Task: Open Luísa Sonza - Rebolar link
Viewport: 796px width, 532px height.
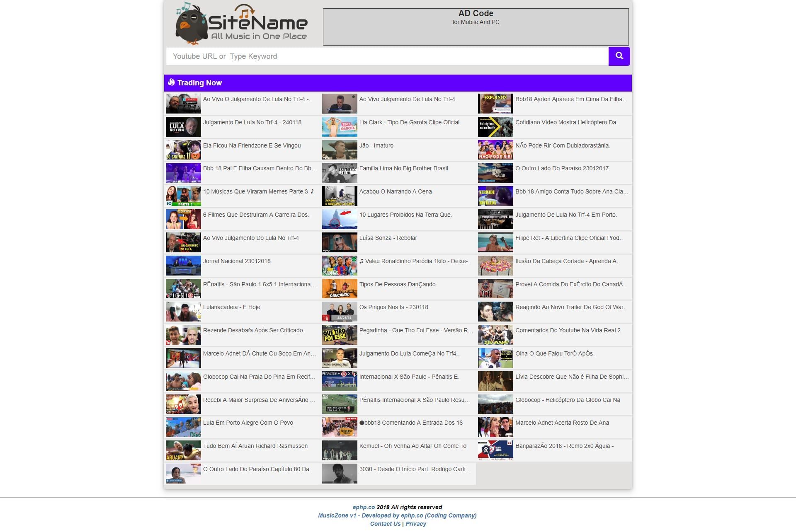Action: [x=388, y=238]
